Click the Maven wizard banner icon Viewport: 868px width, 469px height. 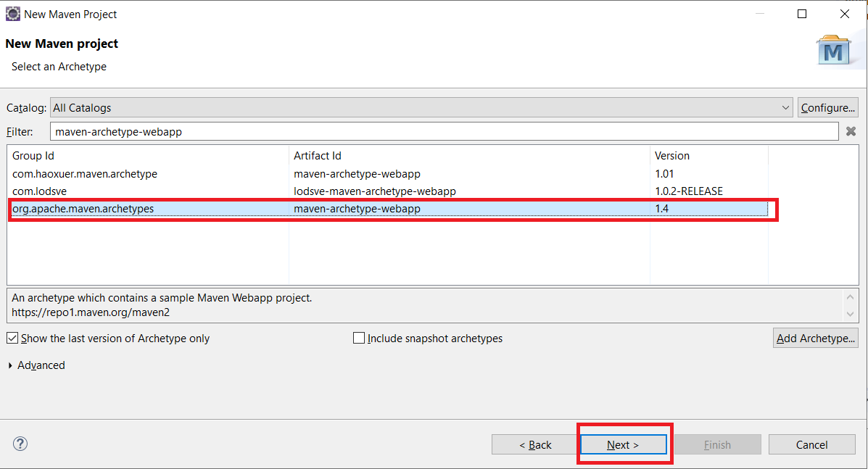pos(834,51)
